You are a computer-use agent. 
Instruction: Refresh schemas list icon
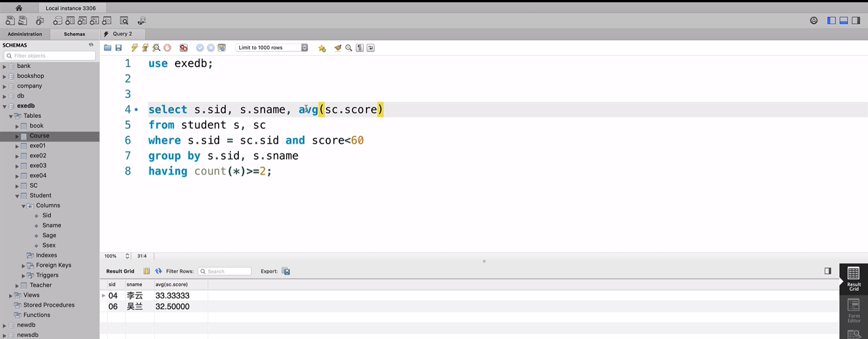point(91,45)
